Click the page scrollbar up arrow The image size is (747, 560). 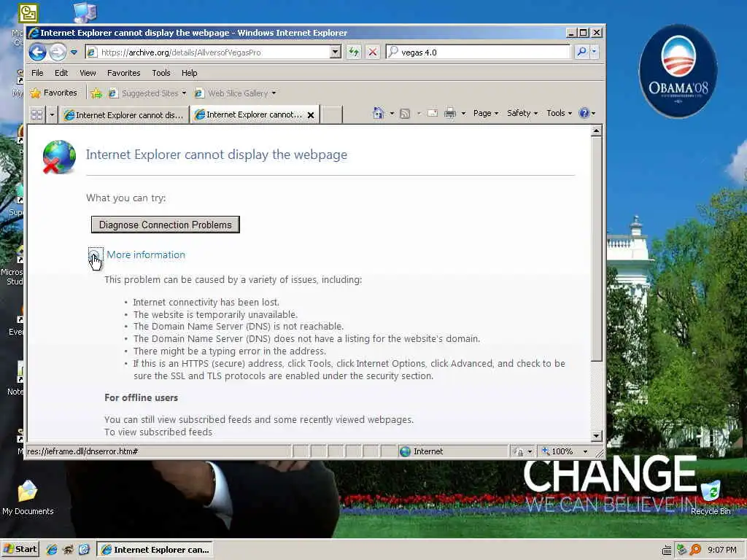coord(597,131)
